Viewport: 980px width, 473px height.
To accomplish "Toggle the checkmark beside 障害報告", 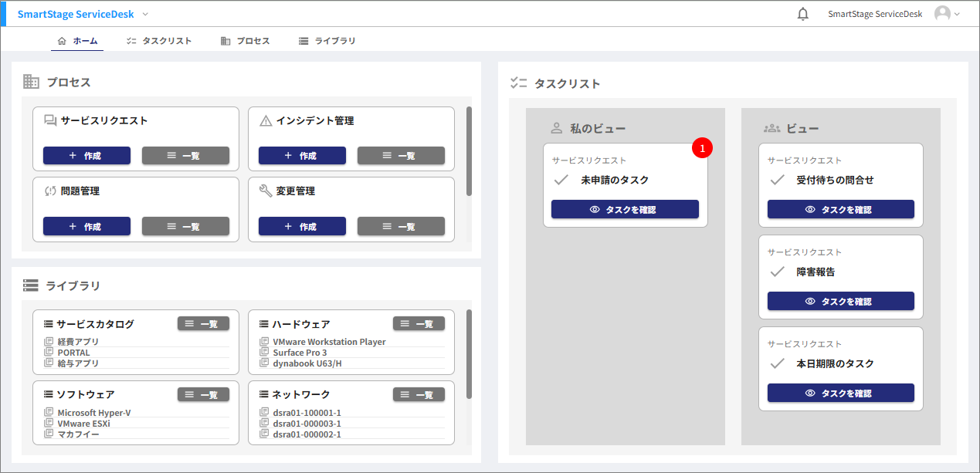I will pyautogui.click(x=775, y=272).
